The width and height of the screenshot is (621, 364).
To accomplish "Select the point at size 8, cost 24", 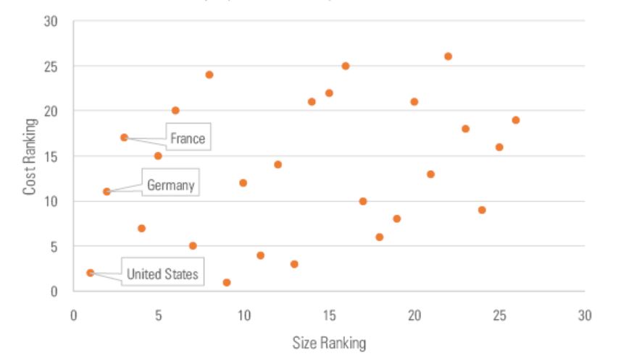I will 209,75.
